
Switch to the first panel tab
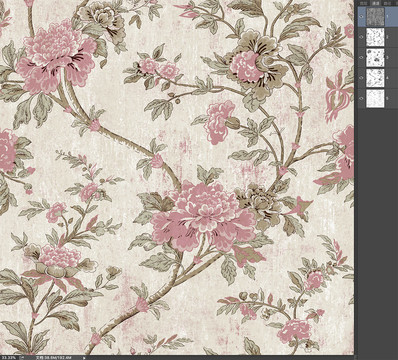365,3
